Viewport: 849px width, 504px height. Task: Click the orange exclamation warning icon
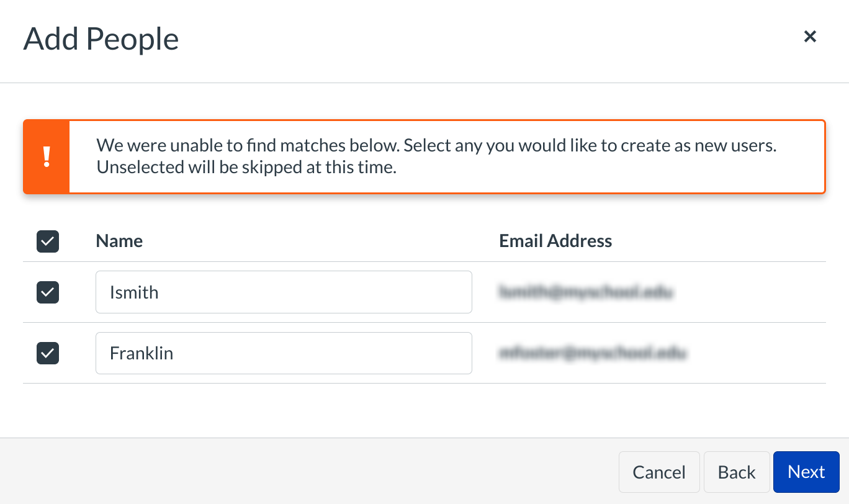[47, 156]
